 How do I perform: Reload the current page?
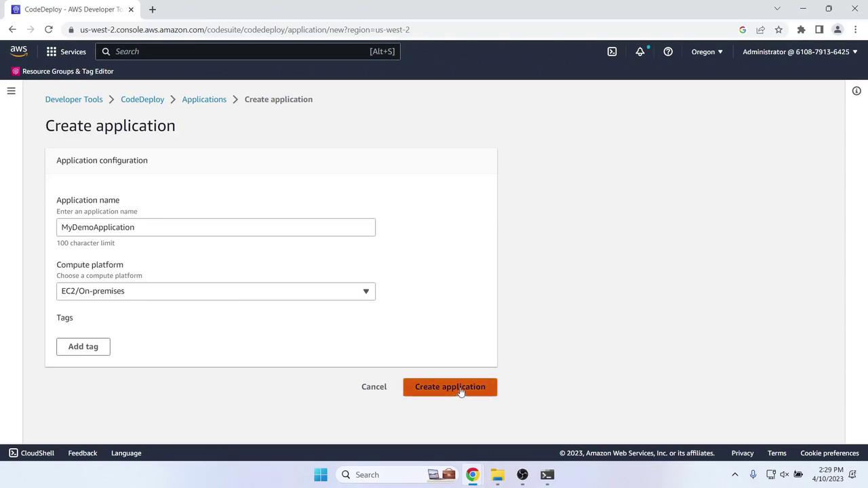coord(48,30)
